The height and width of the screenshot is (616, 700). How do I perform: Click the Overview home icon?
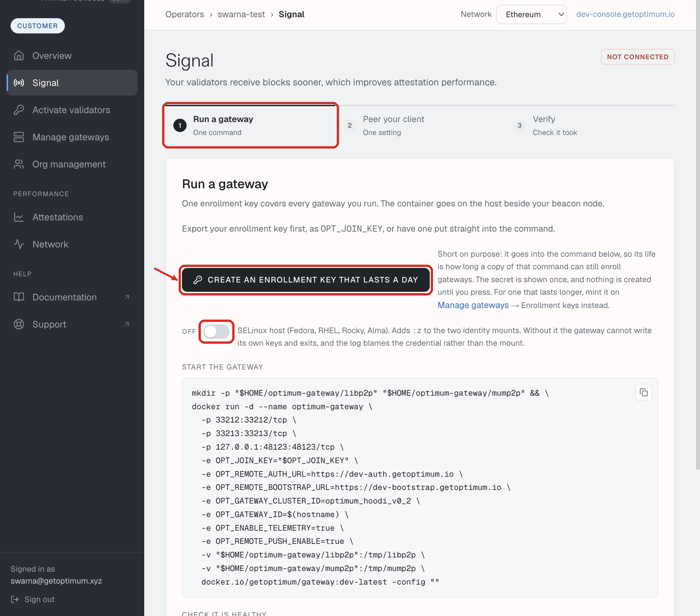(19, 56)
